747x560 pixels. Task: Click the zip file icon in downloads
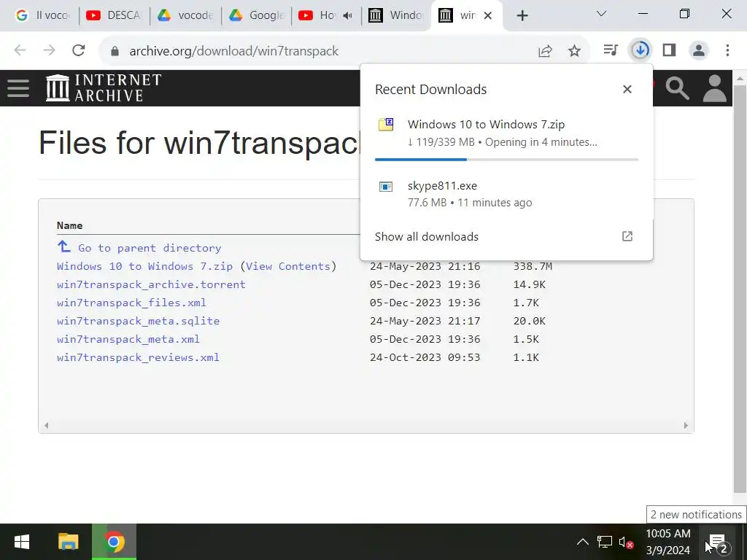click(x=386, y=124)
